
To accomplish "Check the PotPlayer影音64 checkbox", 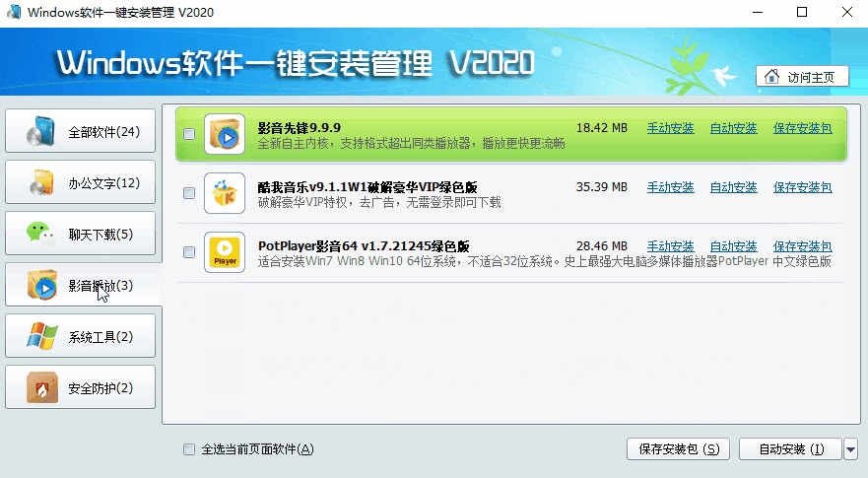I will pos(189,252).
